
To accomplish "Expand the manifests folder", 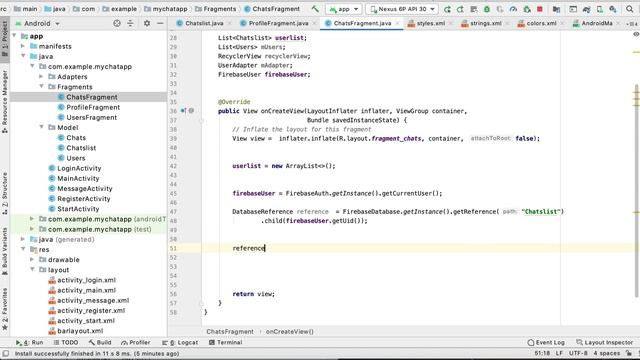I will [x=23, y=46].
